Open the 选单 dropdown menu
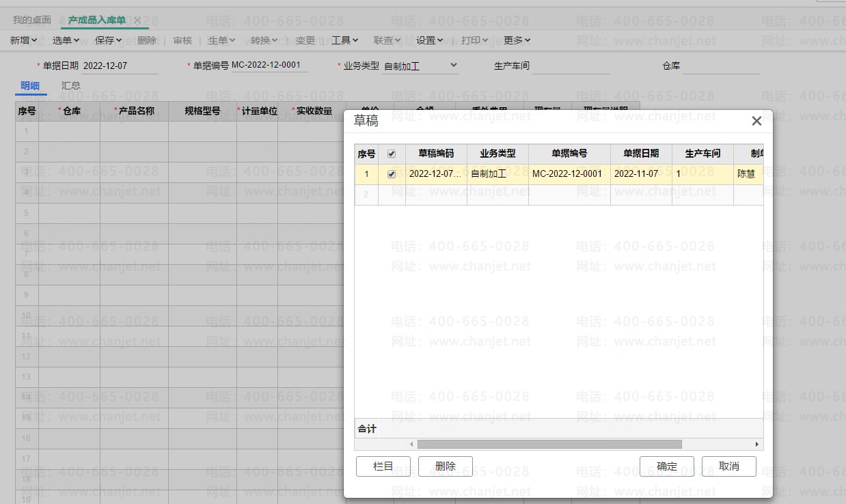The image size is (846, 504). (x=66, y=40)
